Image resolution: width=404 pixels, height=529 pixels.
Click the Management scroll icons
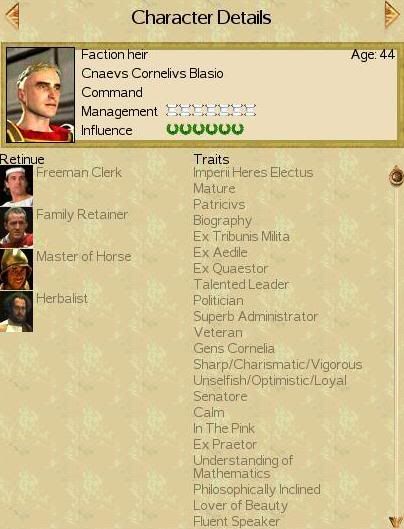point(211,110)
